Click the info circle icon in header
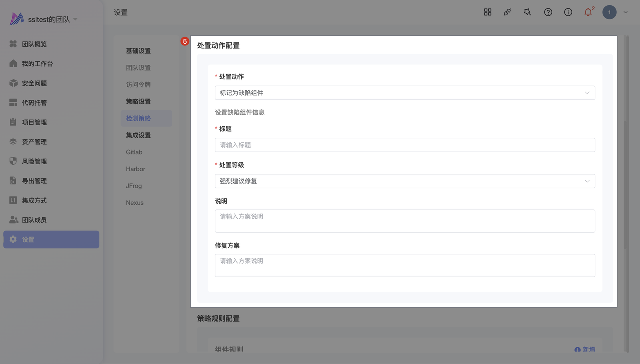640x364 pixels. pos(568,12)
